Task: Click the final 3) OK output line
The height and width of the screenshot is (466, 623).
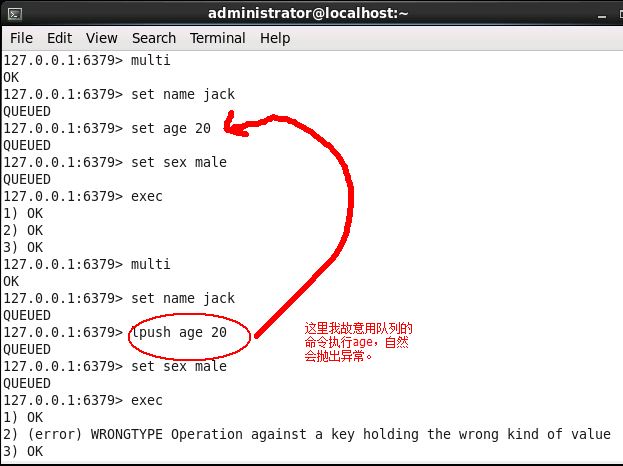Action: coord(23,451)
